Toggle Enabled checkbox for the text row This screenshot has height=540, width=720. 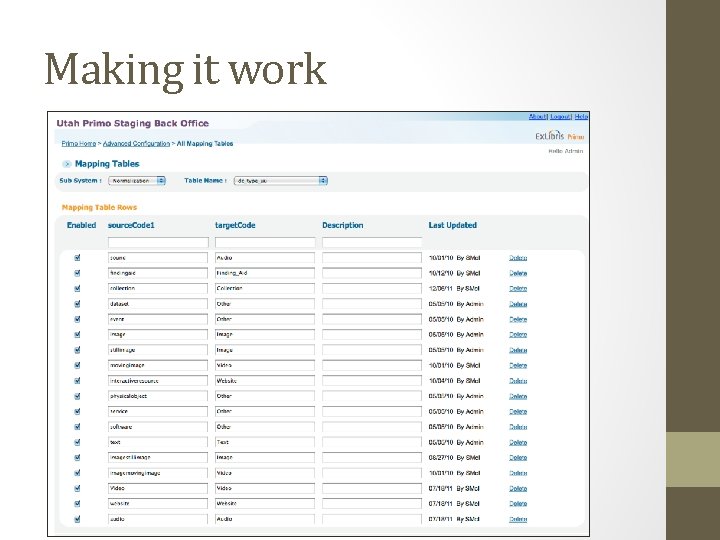pos(77,442)
